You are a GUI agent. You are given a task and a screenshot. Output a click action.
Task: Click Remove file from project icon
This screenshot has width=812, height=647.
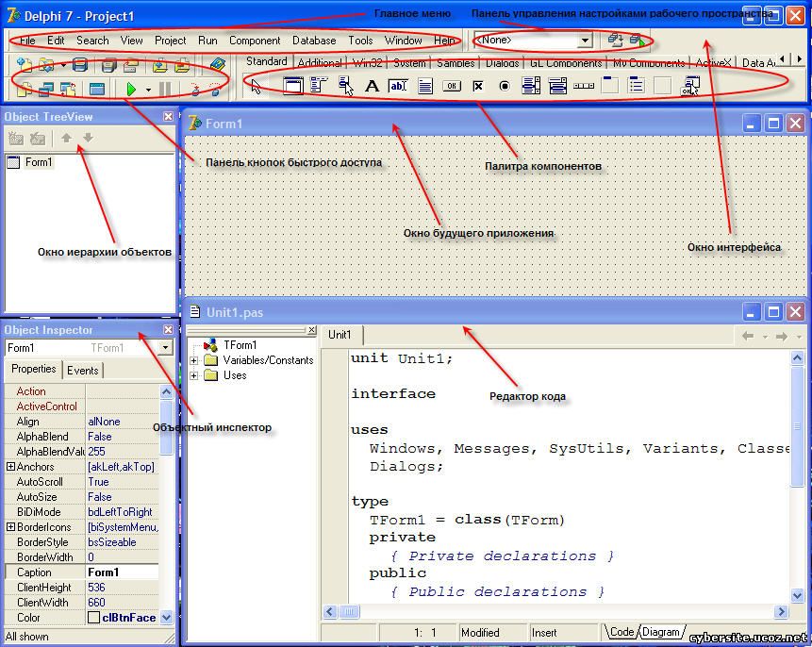pyautogui.click(x=182, y=65)
